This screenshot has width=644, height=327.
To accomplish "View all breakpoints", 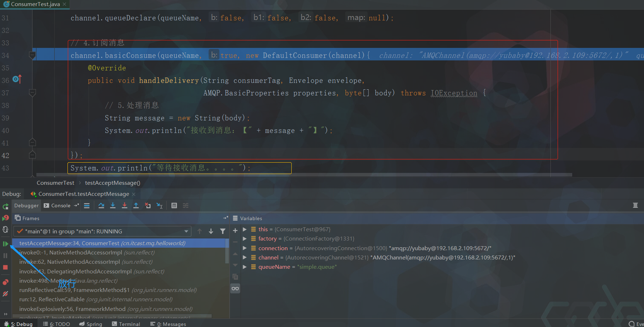I will 5,282.
